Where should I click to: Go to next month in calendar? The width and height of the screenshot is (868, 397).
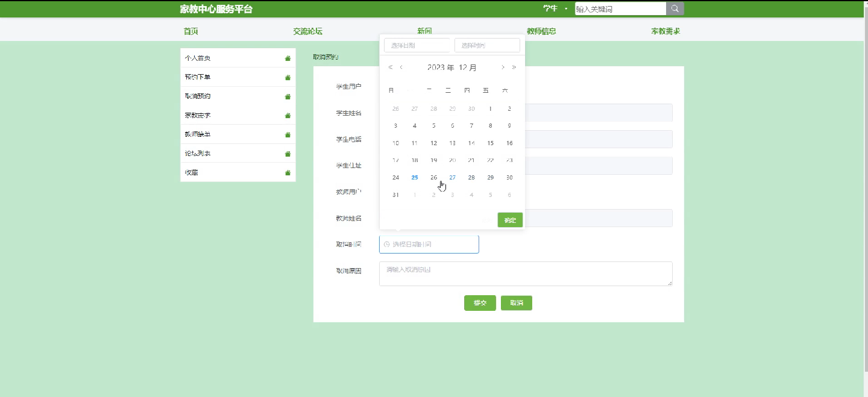point(503,67)
